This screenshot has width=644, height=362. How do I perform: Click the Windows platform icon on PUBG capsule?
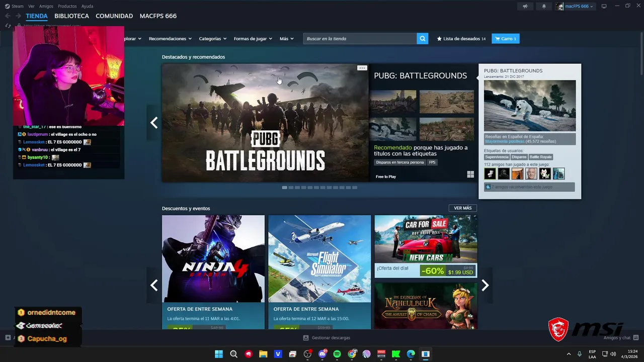click(470, 174)
